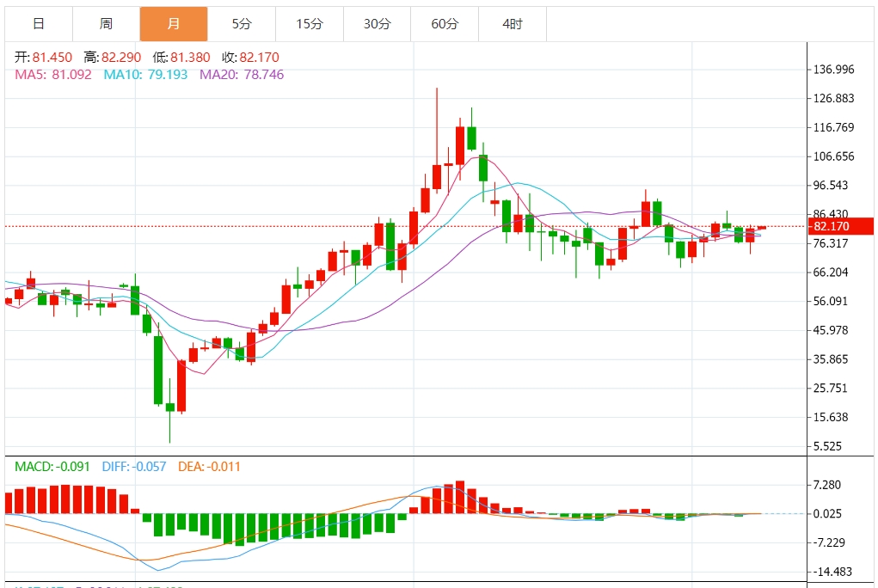The width and height of the screenshot is (878, 588).
Task: Click the red current price tag 82.170
Action: coord(840,226)
